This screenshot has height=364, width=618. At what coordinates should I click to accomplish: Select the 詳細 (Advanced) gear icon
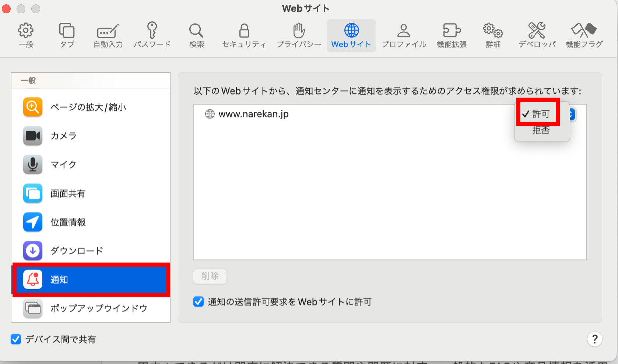point(492,35)
